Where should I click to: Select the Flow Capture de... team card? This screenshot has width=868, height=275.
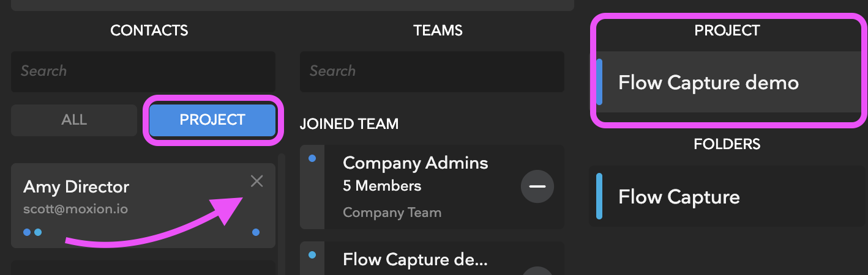(432, 258)
